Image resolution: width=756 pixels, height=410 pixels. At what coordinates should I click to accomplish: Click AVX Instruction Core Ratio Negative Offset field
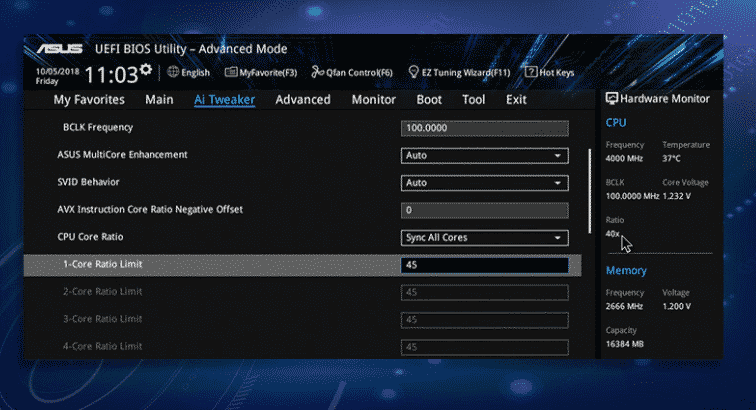485,210
